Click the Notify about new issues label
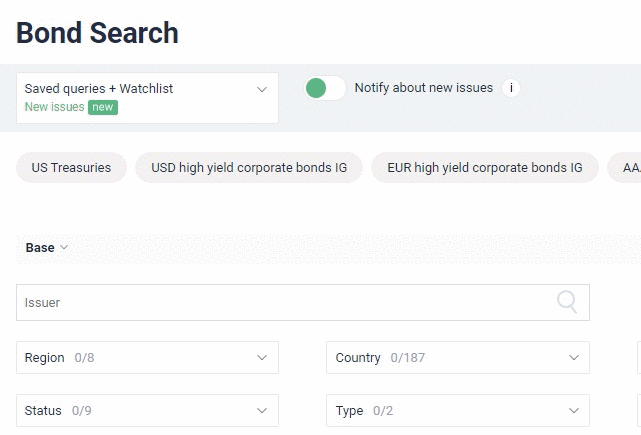Screen dimensions: 641x435 (423, 88)
